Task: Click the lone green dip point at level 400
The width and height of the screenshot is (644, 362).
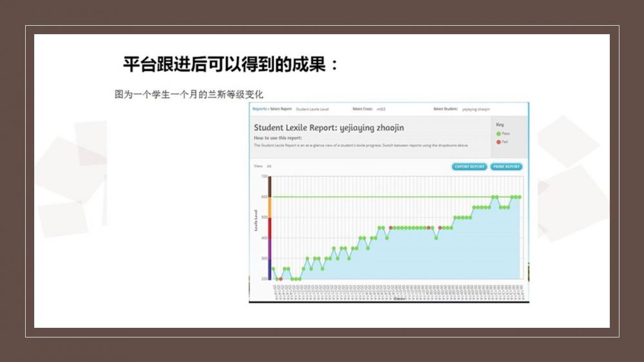Action: (436, 238)
